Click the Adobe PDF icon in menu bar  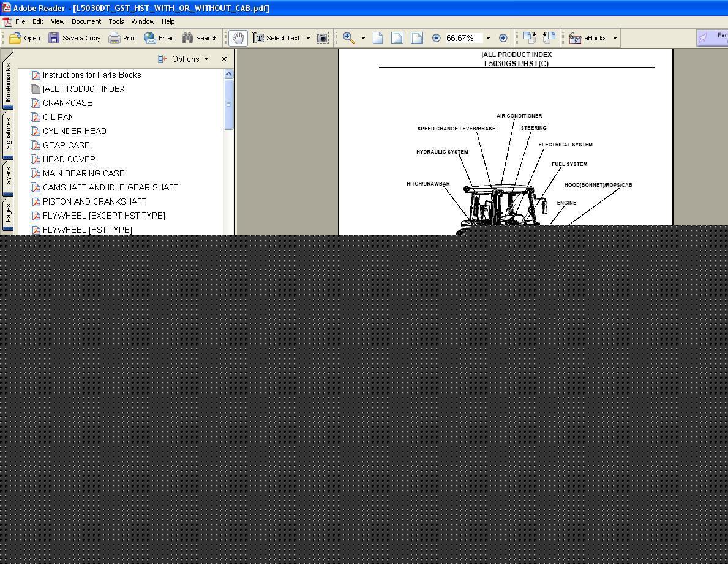[7, 22]
